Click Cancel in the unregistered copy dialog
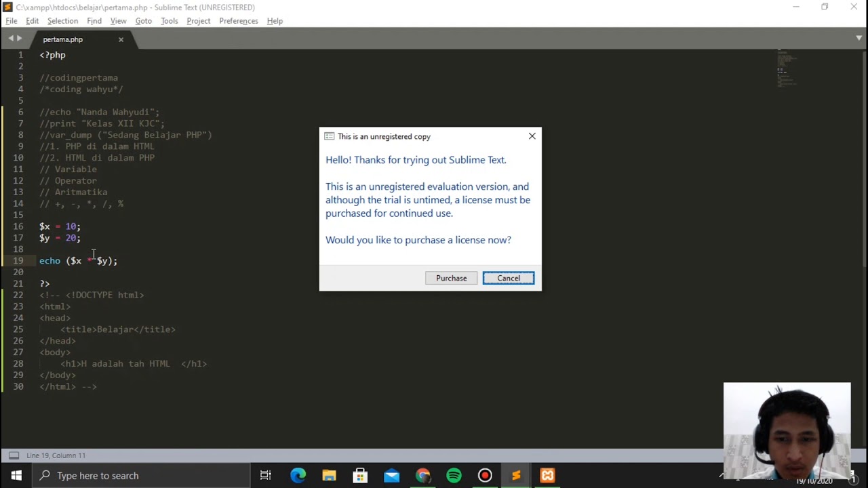The image size is (868, 488). (509, 278)
